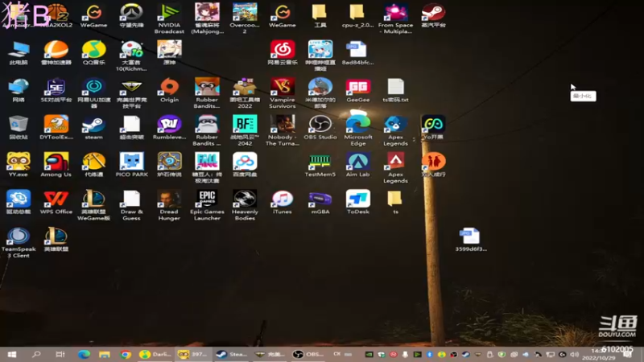
Task: Launch From Space Multiplayer shortcut
Action: coord(395,19)
